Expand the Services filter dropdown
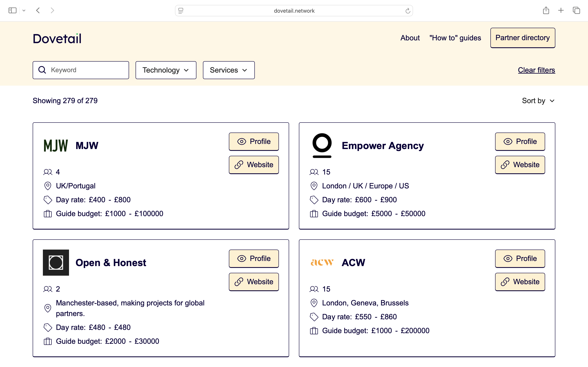The height and width of the screenshot is (367, 588). pyautogui.click(x=229, y=70)
